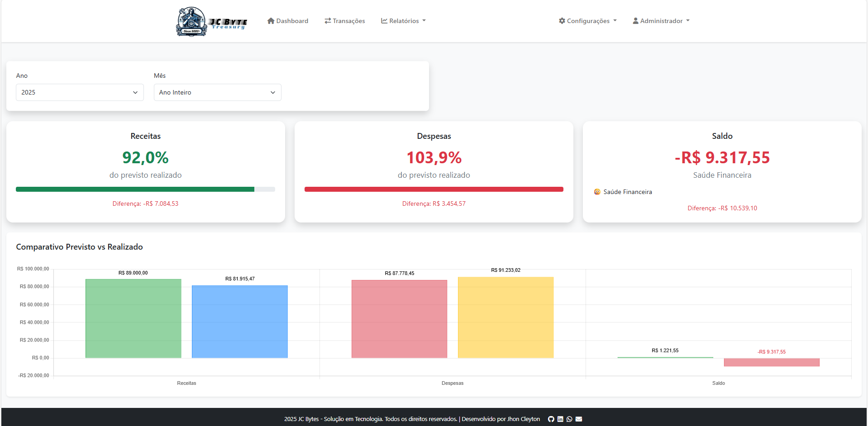Open the GitHub link in footer

click(551, 419)
